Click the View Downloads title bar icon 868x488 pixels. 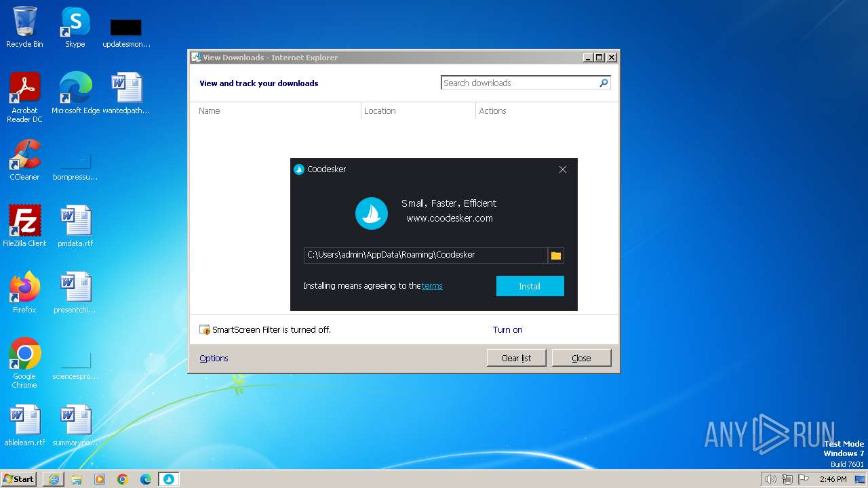[x=196, y=58]
